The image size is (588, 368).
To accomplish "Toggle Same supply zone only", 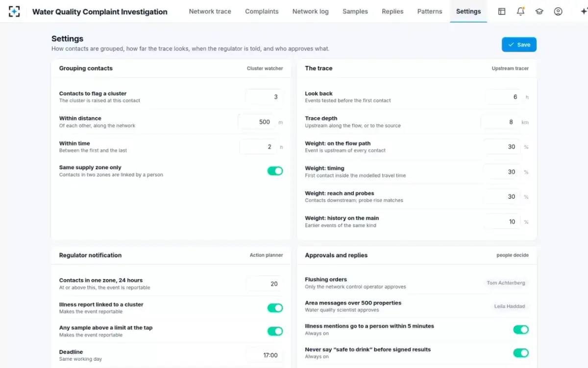I will [275, 171].
